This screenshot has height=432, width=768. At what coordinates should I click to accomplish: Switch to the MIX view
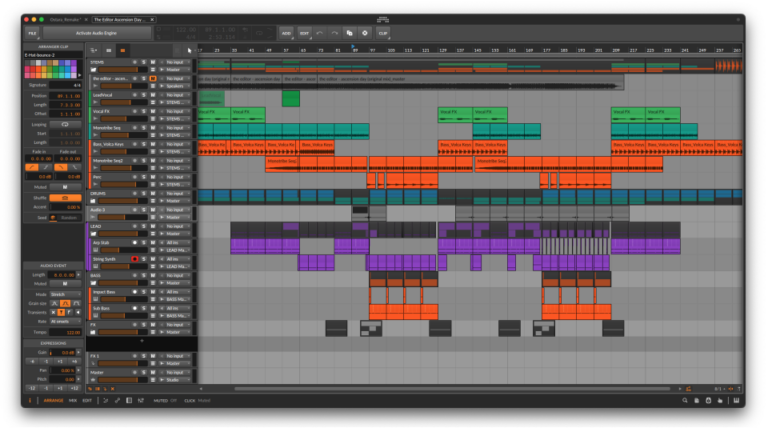[72, 401]
